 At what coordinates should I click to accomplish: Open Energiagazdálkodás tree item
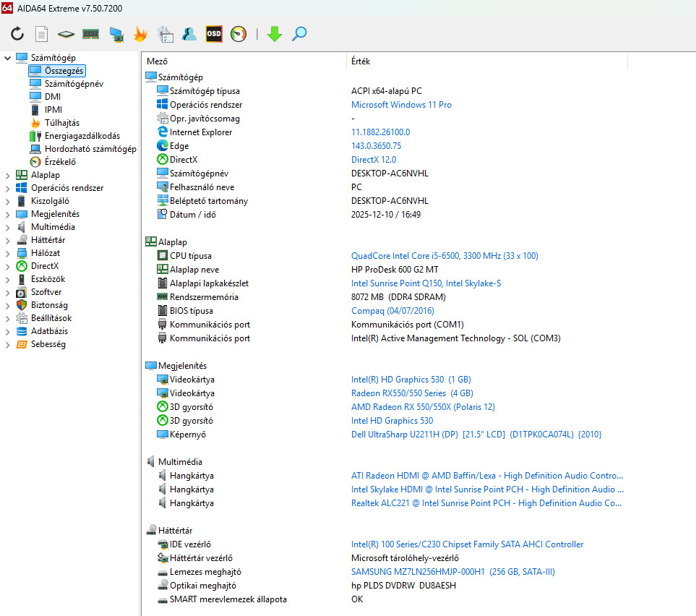[x=82, y=135]
